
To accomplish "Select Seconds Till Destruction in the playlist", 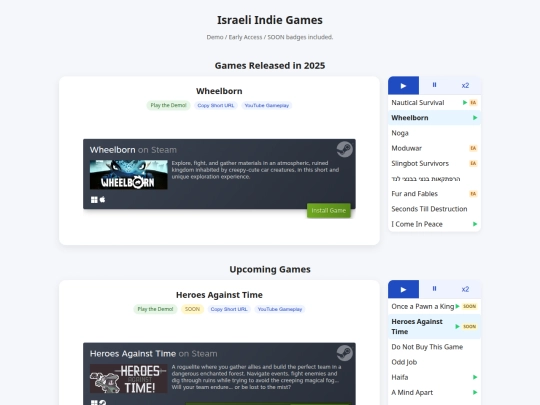I will 434,209.
